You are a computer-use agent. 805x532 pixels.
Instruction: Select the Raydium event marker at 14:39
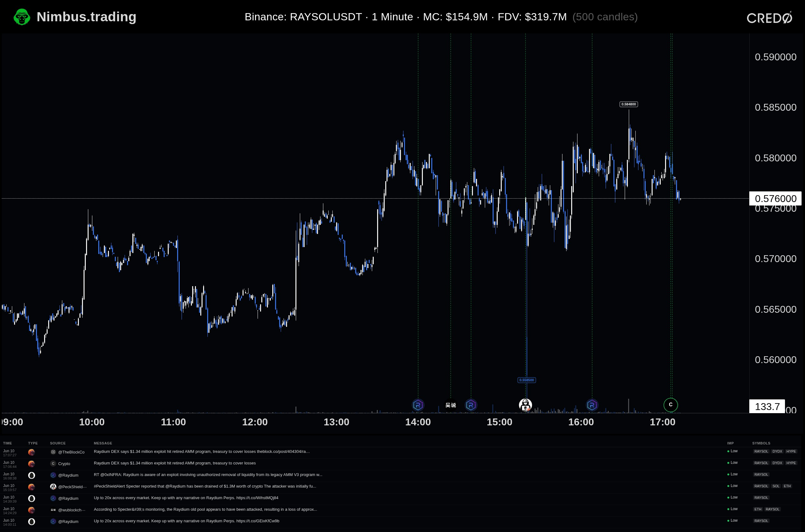[471, 405]
